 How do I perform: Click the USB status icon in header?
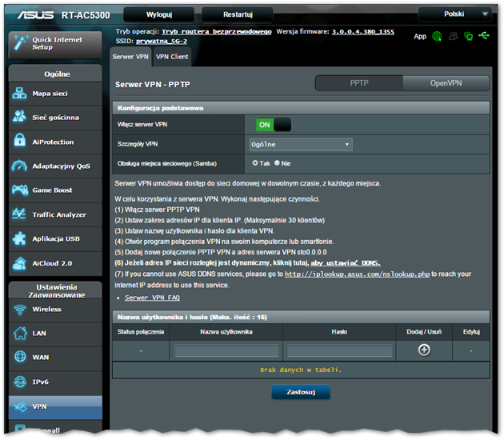(484, 35)
